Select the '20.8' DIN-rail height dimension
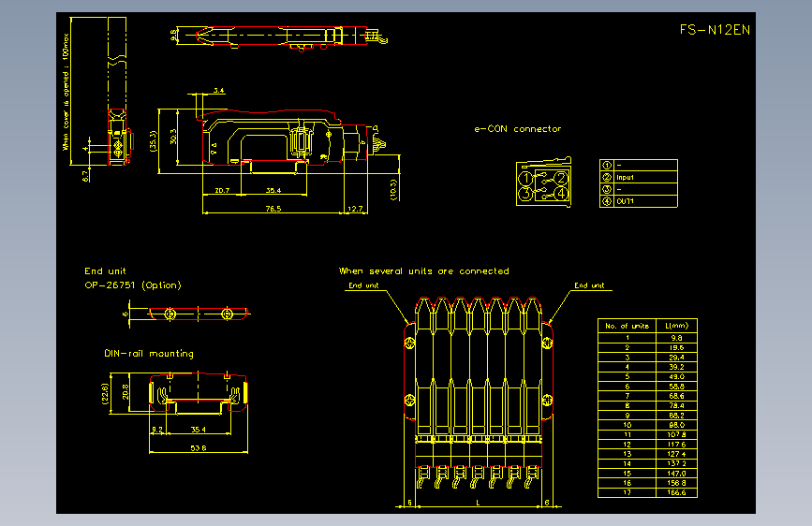Viewport: 812px width, 526px height. coord(125,392)
